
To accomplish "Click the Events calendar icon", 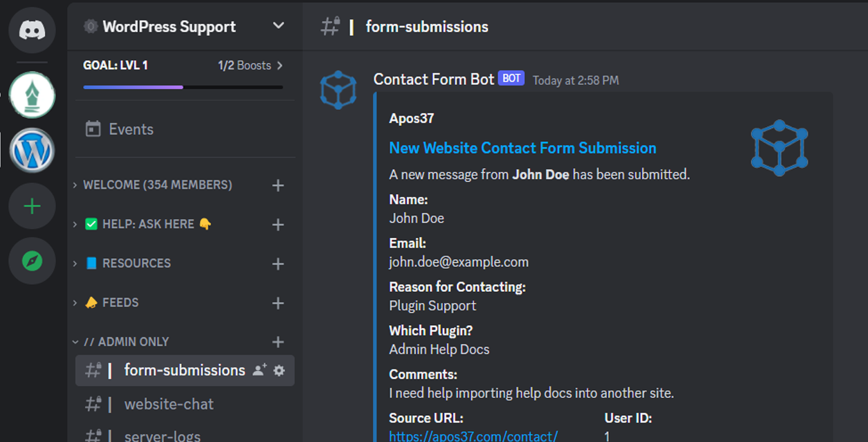I will pyautogui.click(x=93, y=129).
